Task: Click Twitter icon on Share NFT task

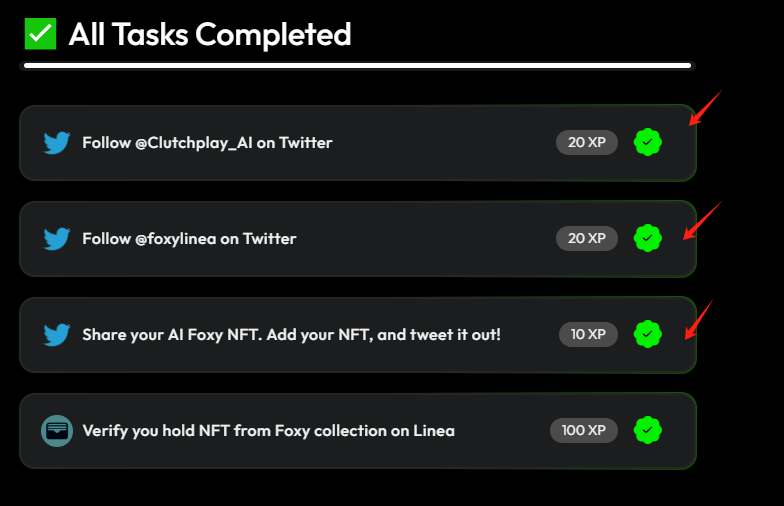Action: click(56, 335)
